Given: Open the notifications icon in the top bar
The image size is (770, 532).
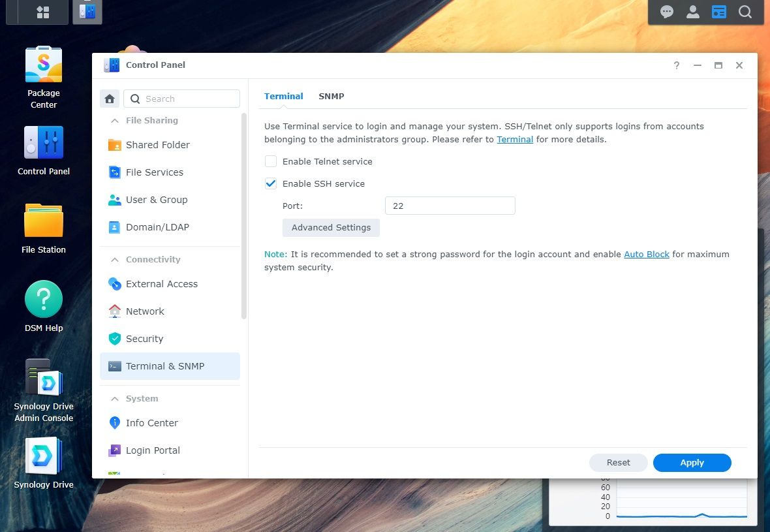Looking at the screenshot, I should pos(666,11).
